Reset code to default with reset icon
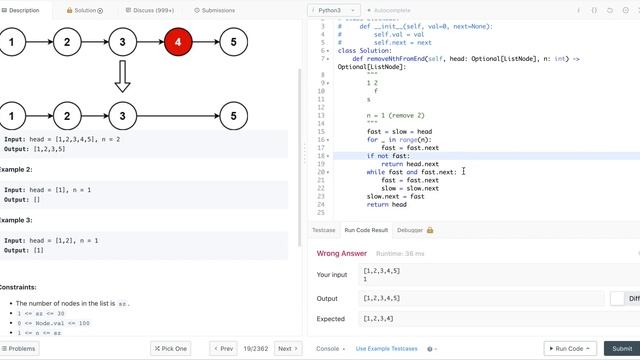This screenshot has width=640, height=360. (x=609, y=10)
